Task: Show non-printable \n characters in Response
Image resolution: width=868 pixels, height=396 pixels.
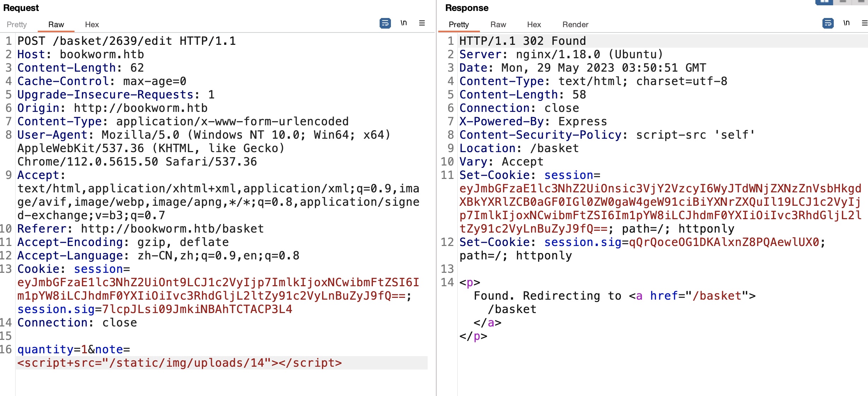Action: [846, 23]
